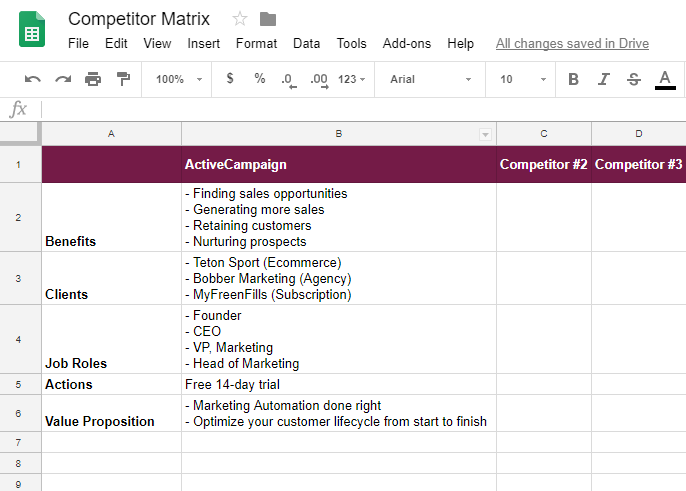Select cell listing Founder and CEO roles

click(339, 339)
